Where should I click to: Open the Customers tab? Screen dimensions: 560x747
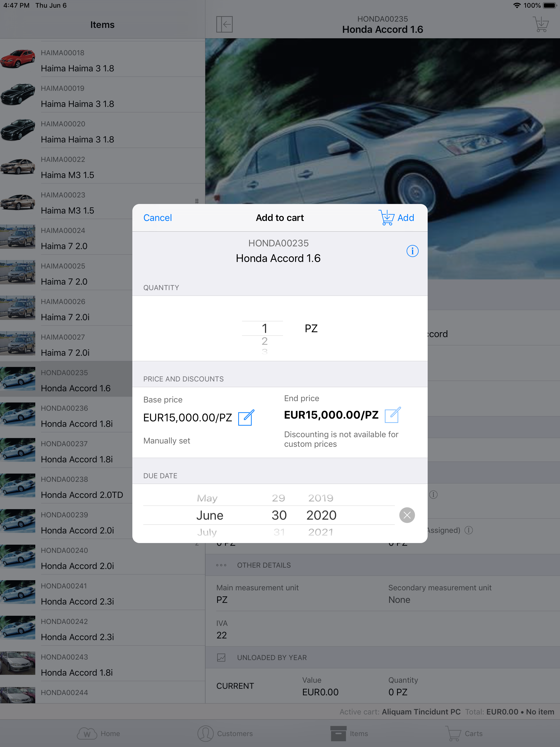pos(225,734)
